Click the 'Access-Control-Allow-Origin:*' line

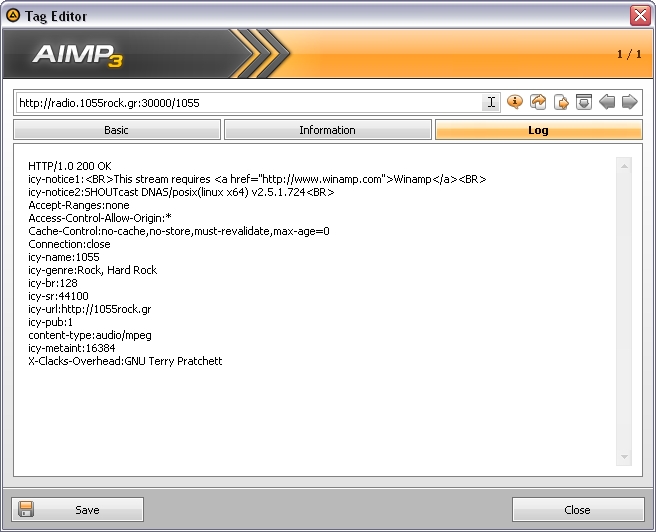(x=100, y=218)
